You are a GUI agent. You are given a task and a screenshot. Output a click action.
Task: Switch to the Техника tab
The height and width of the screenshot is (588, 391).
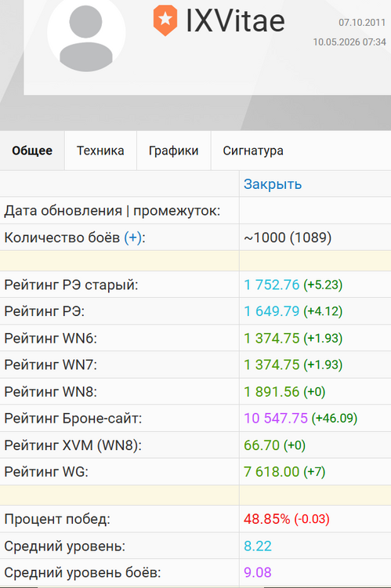[100, 151]
